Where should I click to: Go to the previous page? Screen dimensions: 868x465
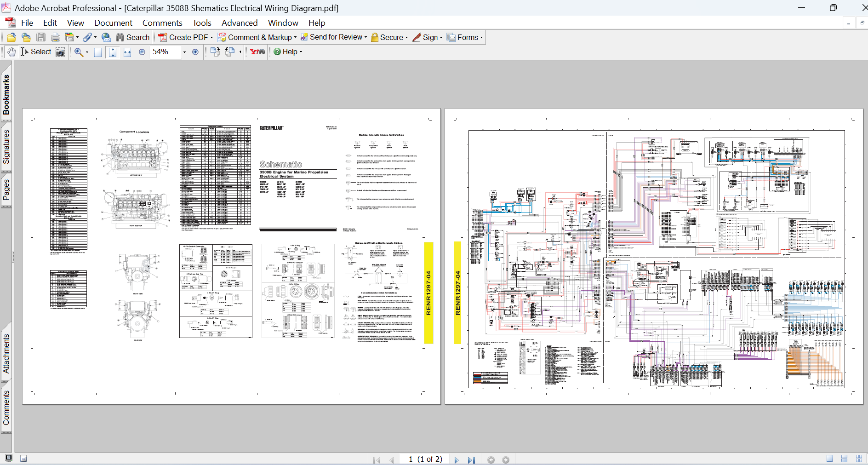[x=392, y=459]
